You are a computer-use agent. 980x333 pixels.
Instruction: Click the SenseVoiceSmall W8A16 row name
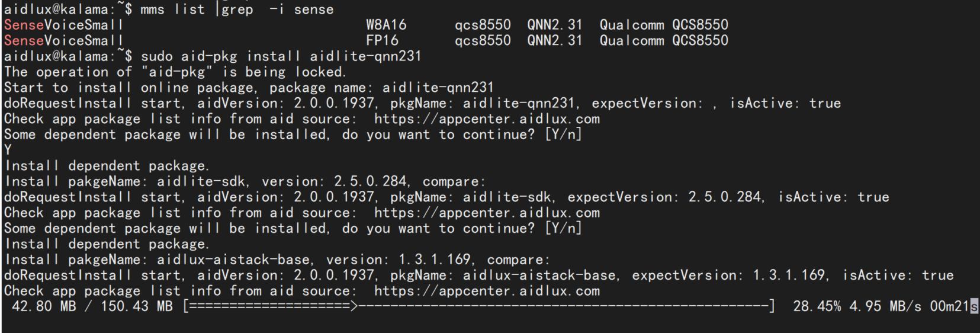(64, 25)
